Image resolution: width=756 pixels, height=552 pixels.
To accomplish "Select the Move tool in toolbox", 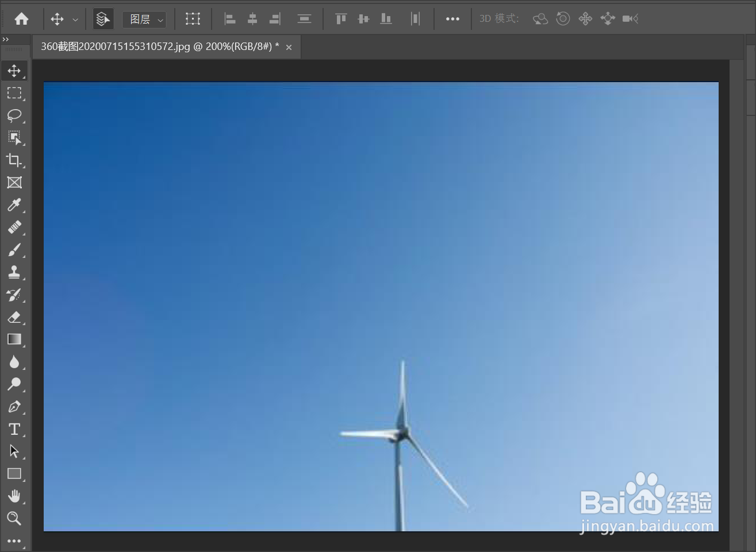I will (x=14, y=71).
